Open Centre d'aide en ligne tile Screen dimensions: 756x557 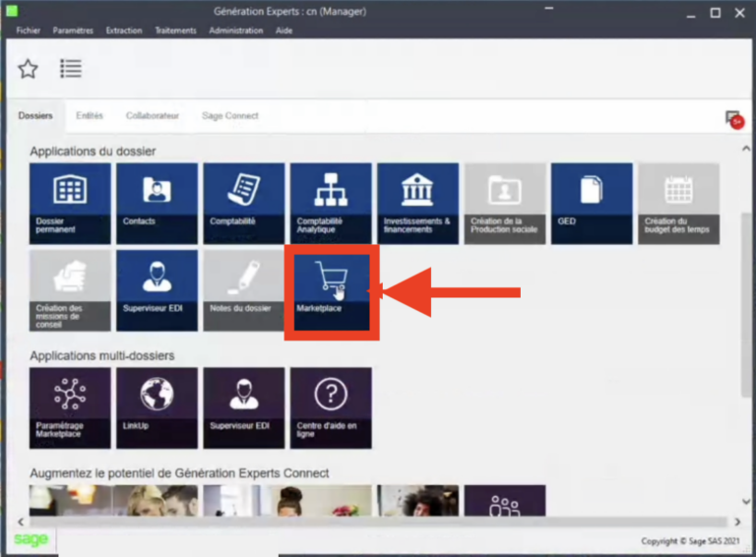click(331, 408)
